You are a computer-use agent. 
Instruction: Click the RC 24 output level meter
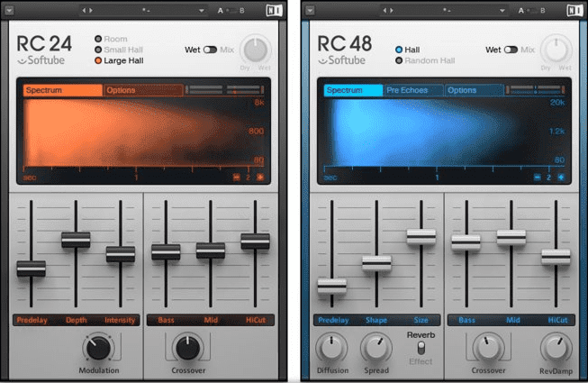[x=224, y=90]
